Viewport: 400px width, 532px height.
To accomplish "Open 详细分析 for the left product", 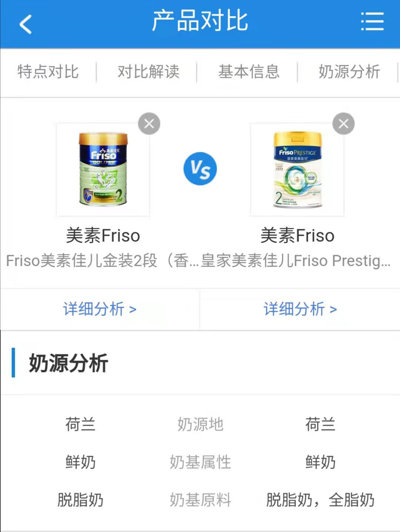I will (x=100, y=309).
